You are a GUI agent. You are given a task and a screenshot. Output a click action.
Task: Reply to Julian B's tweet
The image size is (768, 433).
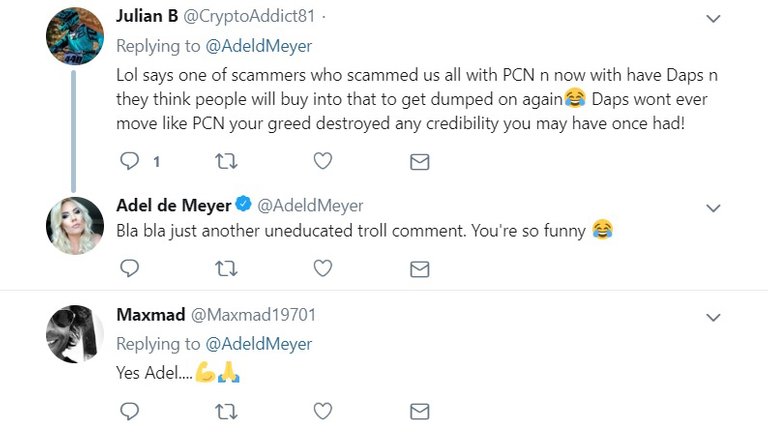(129, 161)
